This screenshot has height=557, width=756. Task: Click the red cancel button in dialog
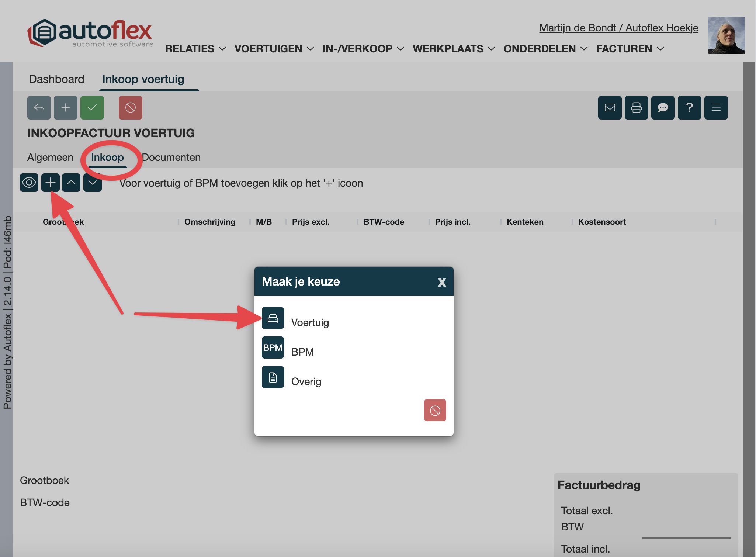(x=435, y=410)
